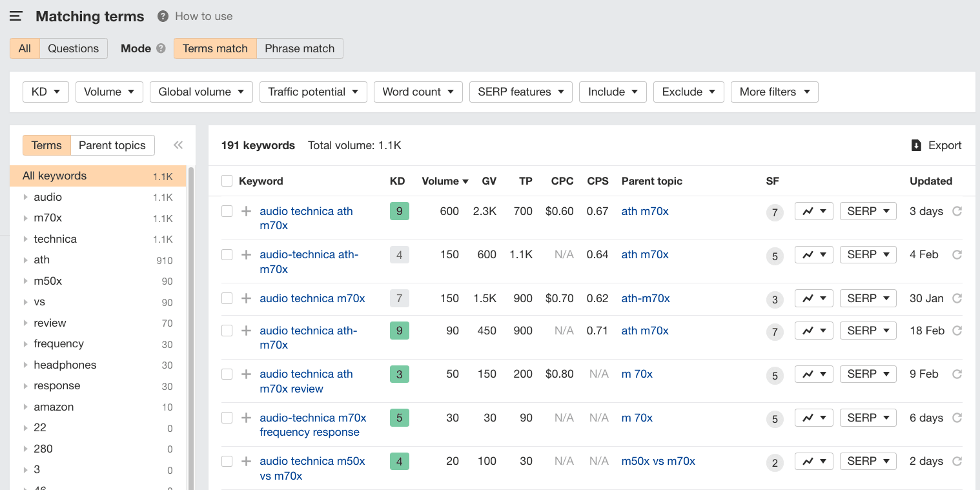Select Phrase match mode
Screen dimensions: 980x490
click(300, 48)
